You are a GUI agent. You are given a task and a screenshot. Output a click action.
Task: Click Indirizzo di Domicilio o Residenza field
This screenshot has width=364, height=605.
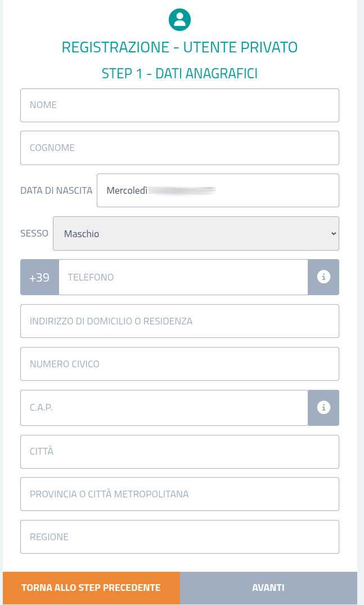(180, 321)
